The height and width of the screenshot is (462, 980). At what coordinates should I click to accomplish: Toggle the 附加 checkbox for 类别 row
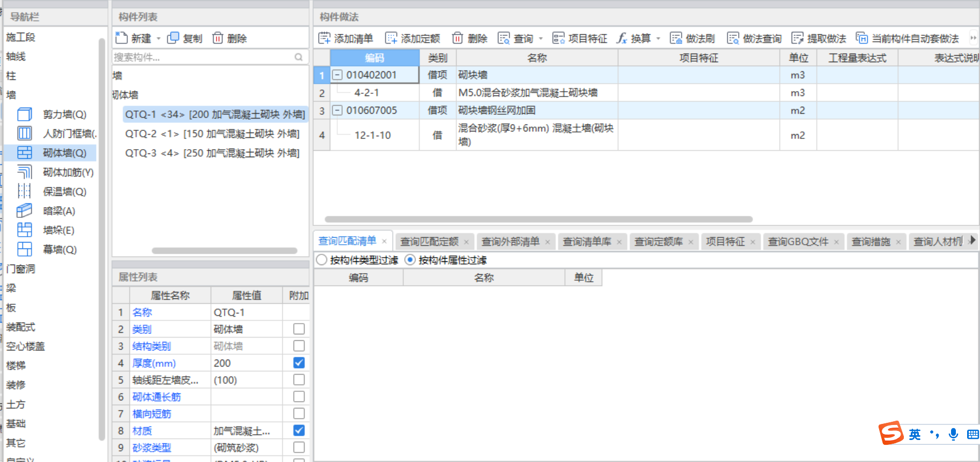click(299, 329)
